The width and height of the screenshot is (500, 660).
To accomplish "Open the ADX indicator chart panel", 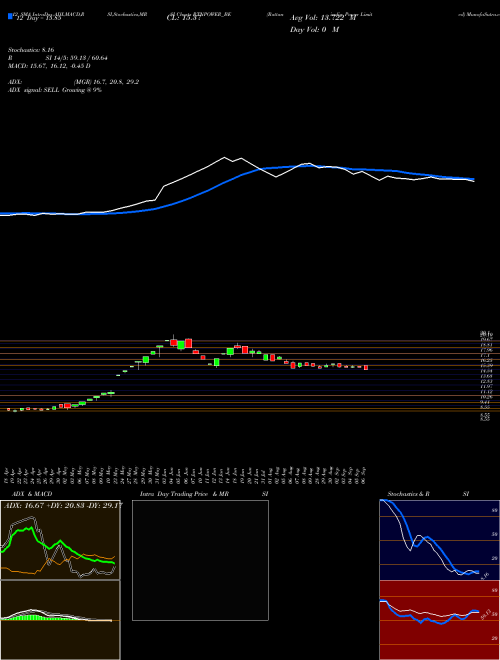I will [60, 540].
